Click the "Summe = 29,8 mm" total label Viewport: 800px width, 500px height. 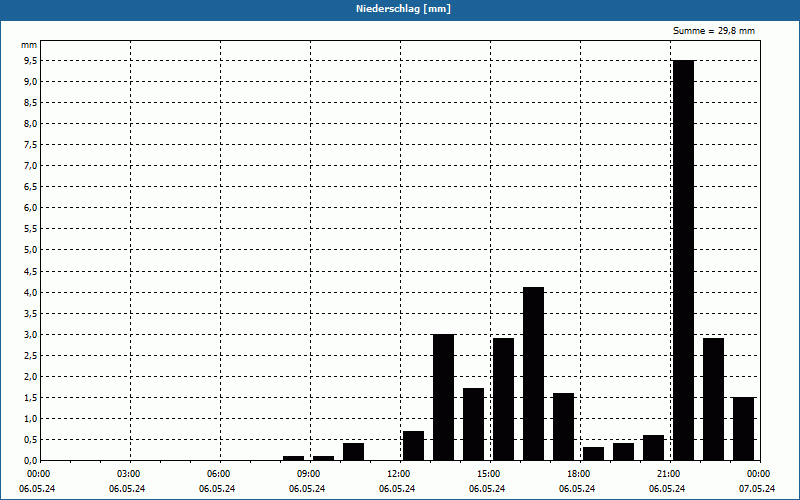(x=714, y=31)
